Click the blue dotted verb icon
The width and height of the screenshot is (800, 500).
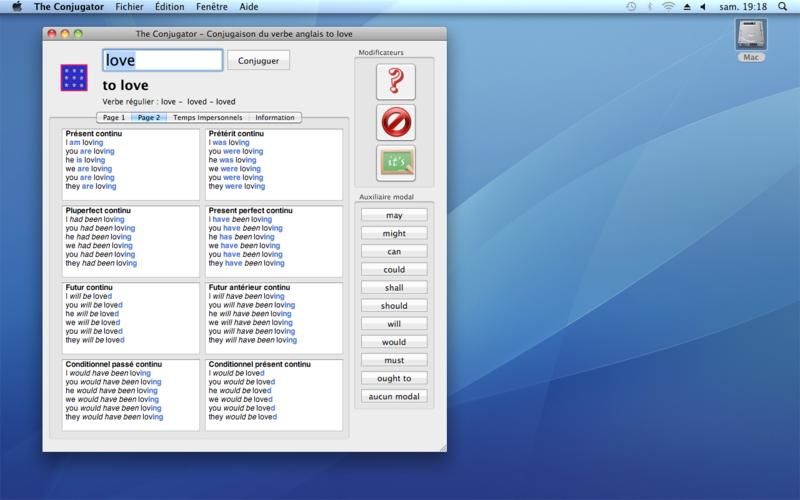(x=74, y=78)
